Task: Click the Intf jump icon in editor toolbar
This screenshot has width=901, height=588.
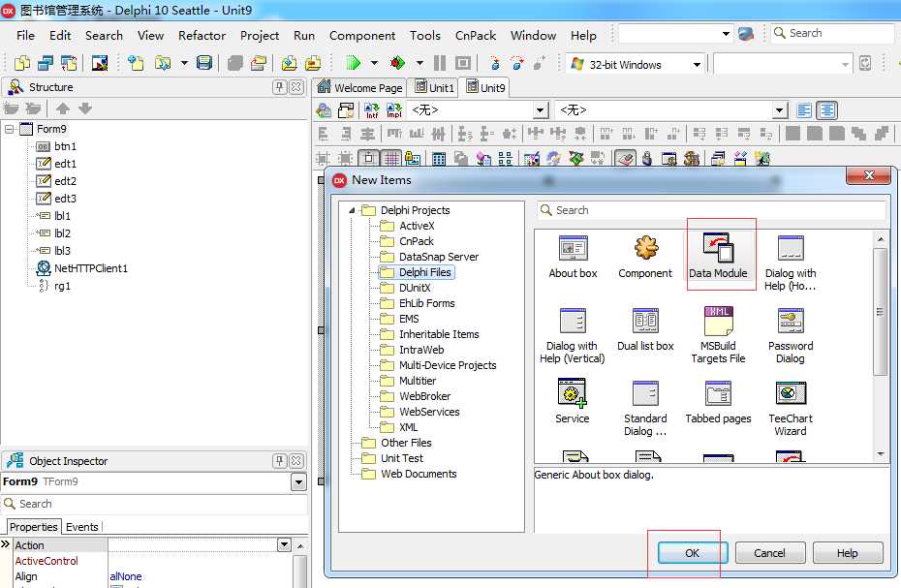Action: pyautogui.click(x=372, y=110)
